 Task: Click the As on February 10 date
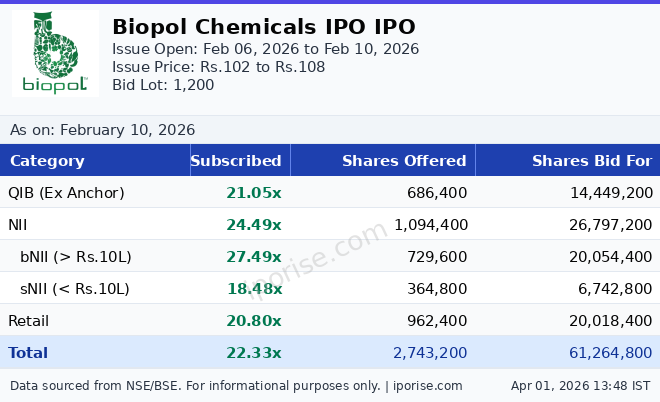[x=102, y=130]
